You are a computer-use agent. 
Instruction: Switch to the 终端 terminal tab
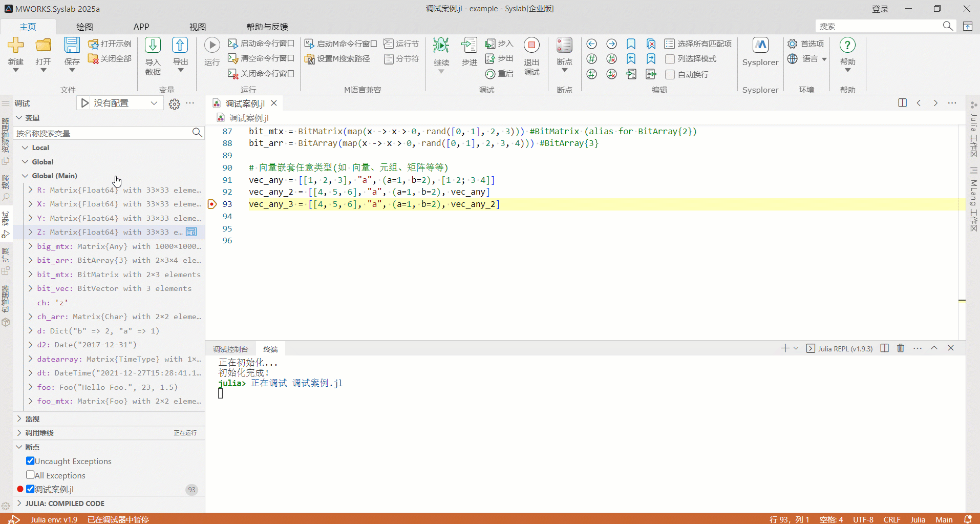(270, 348)
